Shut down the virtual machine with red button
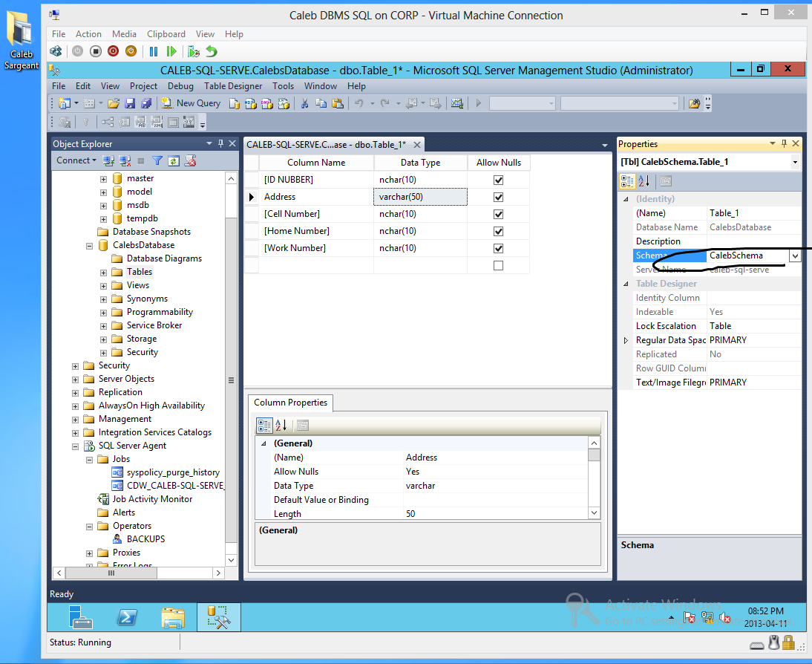Image resolution: width=812 pixels, height=664 pixels. click(x=113, y=51)
